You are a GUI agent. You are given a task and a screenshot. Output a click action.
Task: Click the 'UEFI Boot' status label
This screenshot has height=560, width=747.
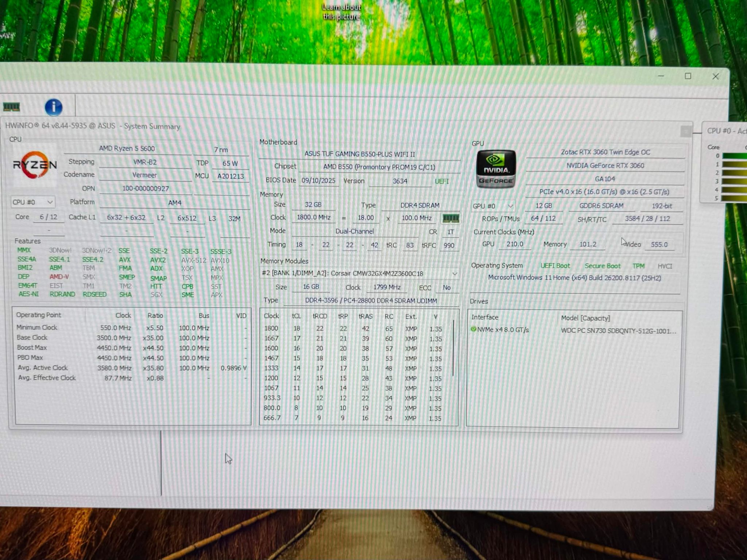555,266
